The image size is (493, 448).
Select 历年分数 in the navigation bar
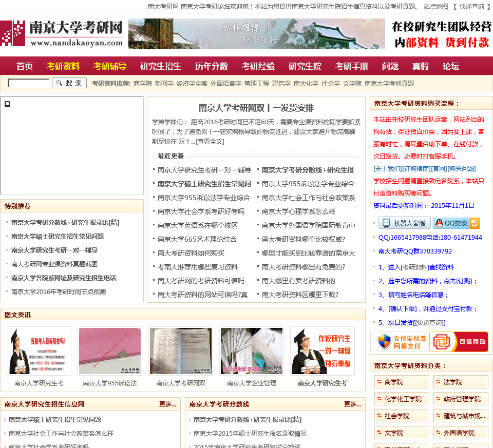pos(211,66)
